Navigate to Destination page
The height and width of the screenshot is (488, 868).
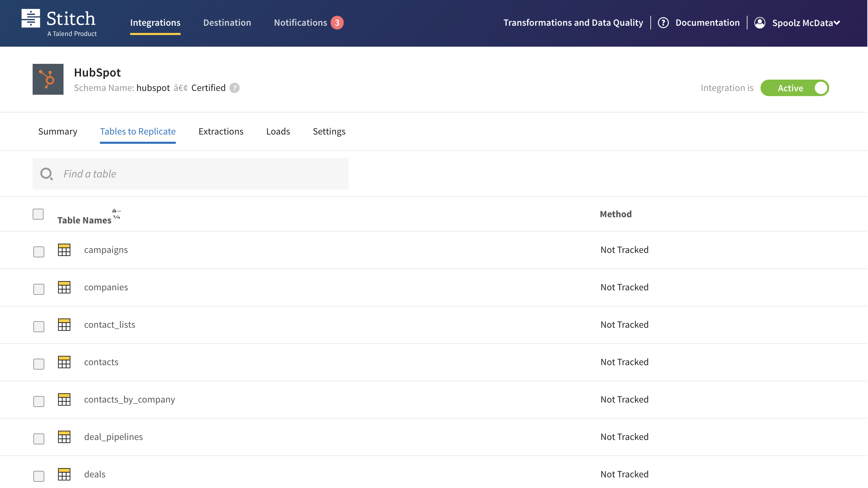coord(227,22)
